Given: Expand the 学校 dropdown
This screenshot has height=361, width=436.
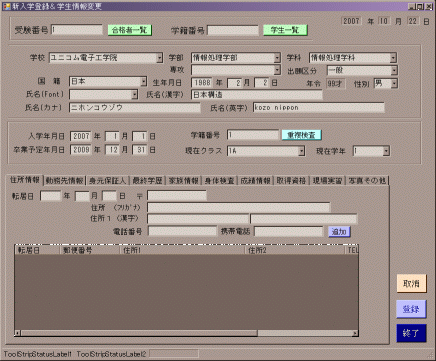Looking at the screenshot, I should (x=160, y=58).
